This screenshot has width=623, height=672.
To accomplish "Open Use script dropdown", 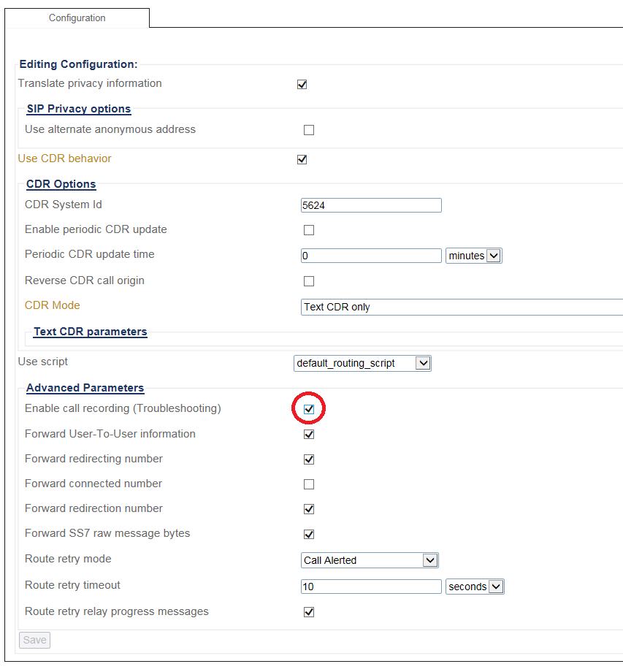I will point(362,363).
